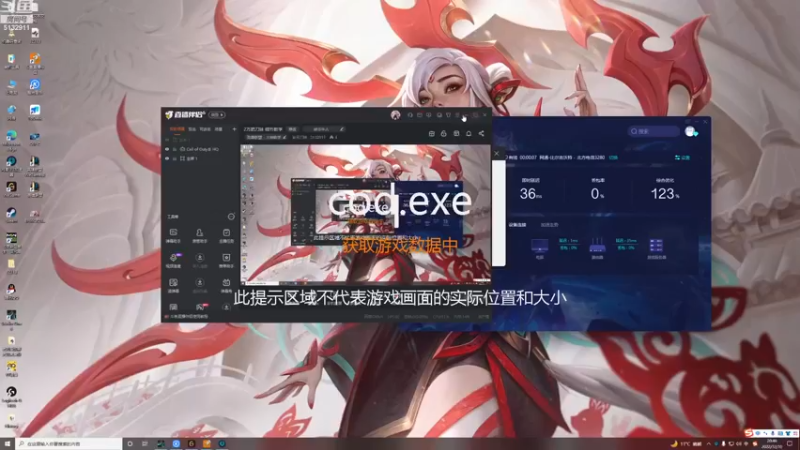The width and height of the screenshot is (800, 450).
Task: Open the Windows Start menu
Action: point(7,444)
